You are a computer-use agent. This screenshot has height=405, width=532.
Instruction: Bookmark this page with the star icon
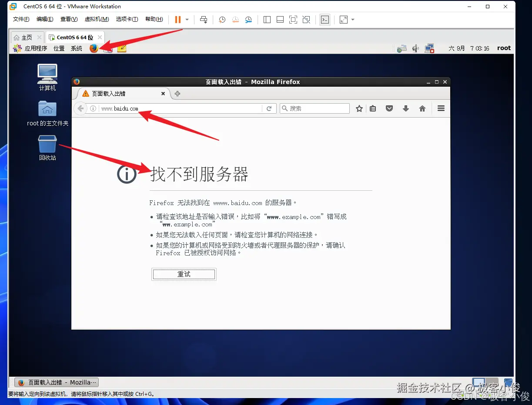359,108
